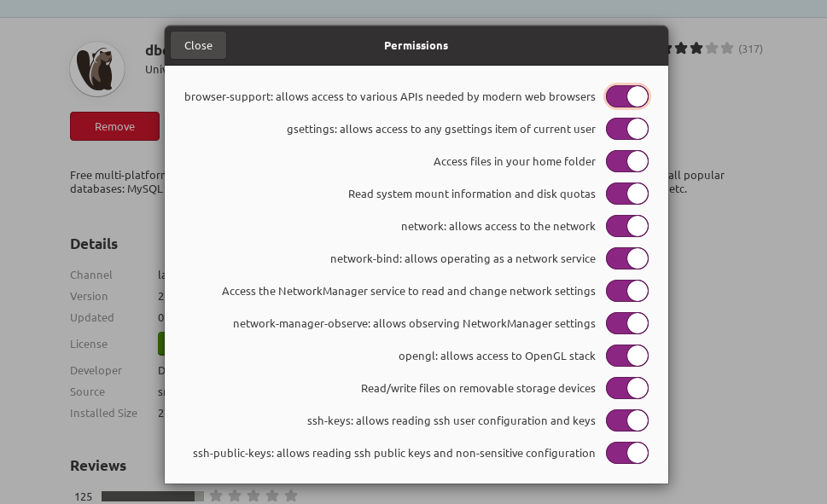
Task: Disable network-manager-observe permission
Action: (627, 323)
